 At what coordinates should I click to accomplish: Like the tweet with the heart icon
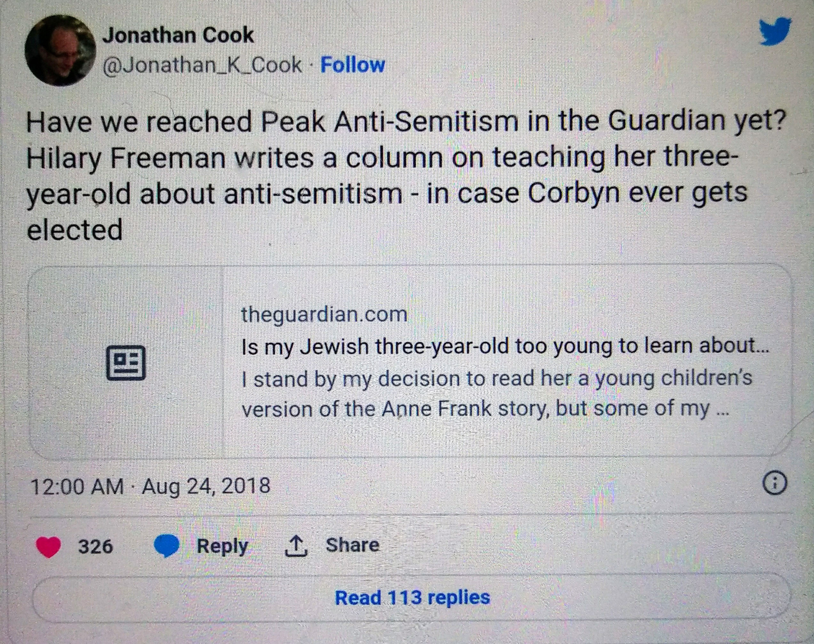(x=48, y=546)
